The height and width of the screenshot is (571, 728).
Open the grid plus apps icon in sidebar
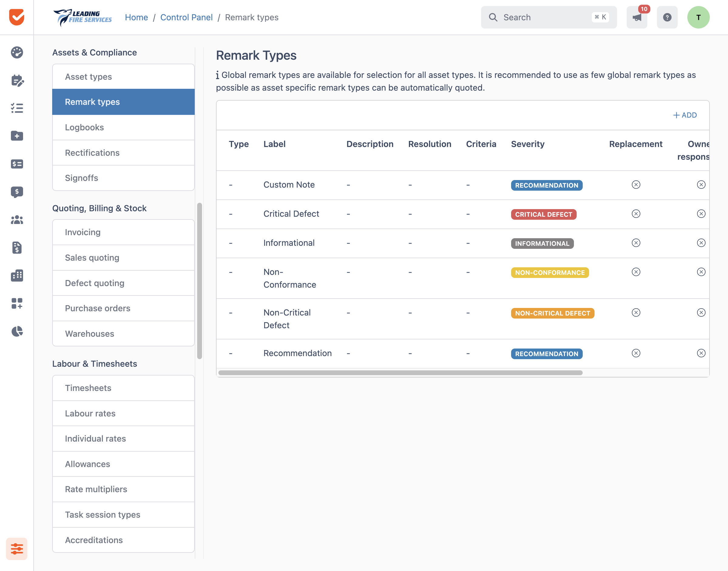click(17, 303)
